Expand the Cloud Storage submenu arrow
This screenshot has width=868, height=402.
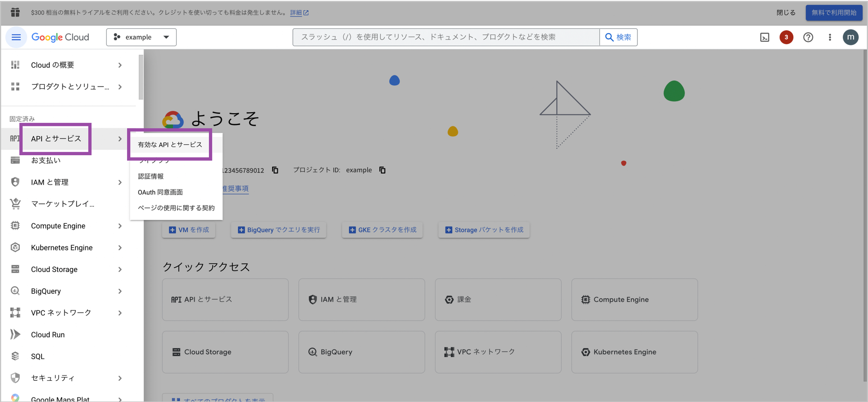[120, 269]
